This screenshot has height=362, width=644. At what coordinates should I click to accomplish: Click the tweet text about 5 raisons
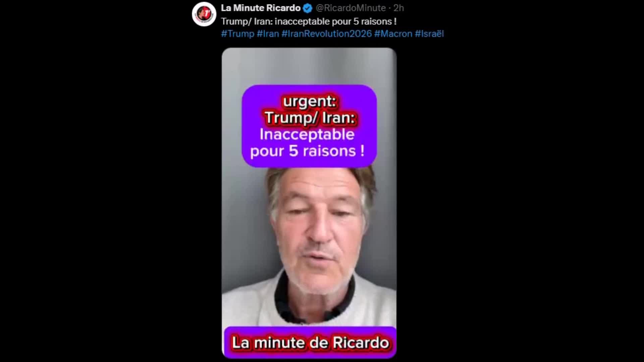pos(309,21)
